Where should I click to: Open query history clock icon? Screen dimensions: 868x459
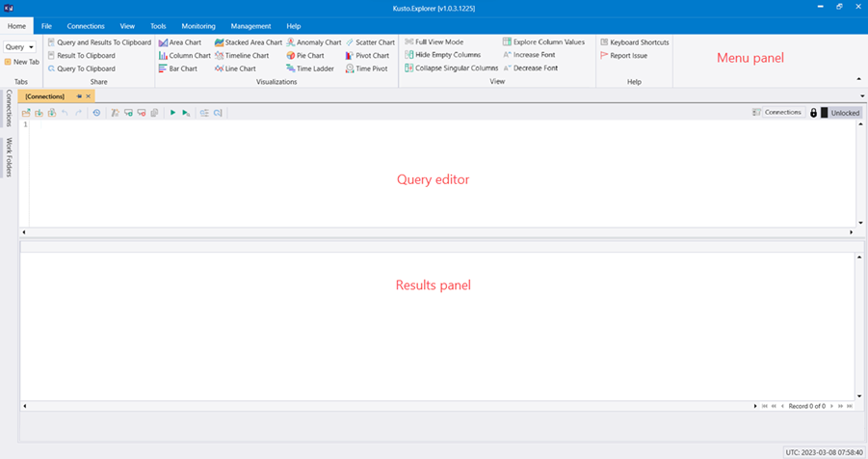point(96,113)
